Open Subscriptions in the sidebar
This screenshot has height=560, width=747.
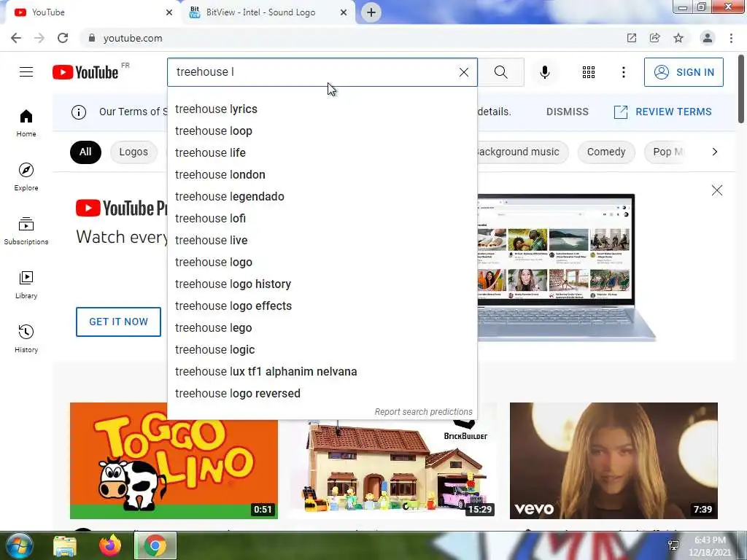(x=26, y=231)
